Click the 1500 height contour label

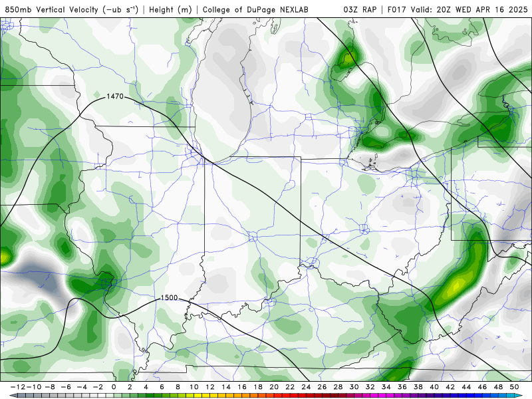click(x=169, y=297)
